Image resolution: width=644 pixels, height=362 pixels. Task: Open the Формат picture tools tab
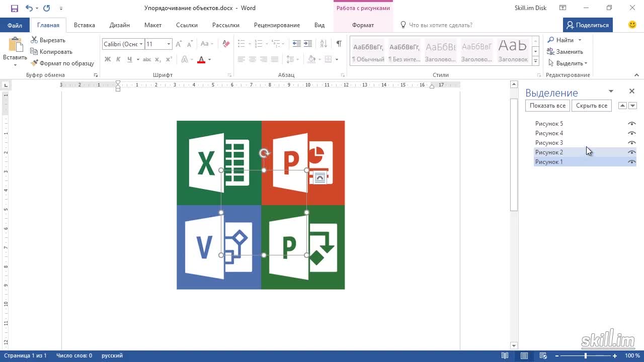click(x=363, y=25)
